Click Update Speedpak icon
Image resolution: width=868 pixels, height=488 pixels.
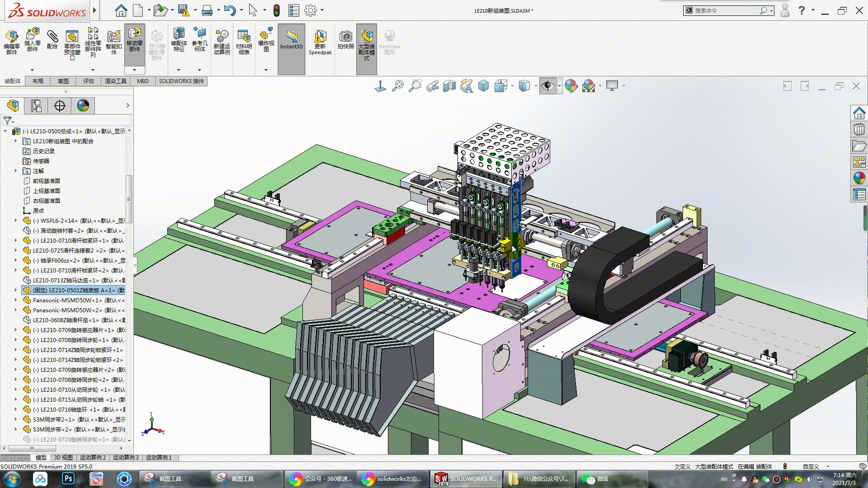coord(320,42)
